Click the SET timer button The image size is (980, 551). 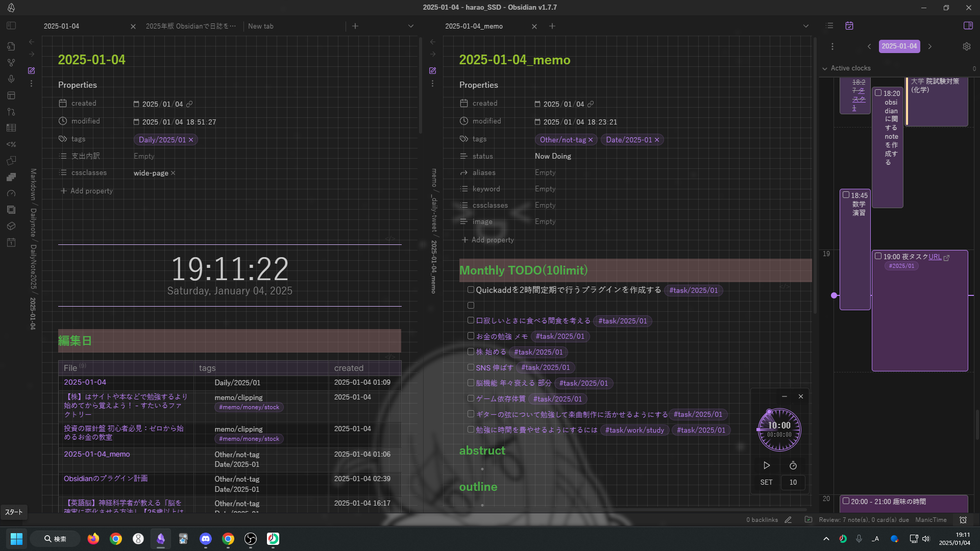766,482
